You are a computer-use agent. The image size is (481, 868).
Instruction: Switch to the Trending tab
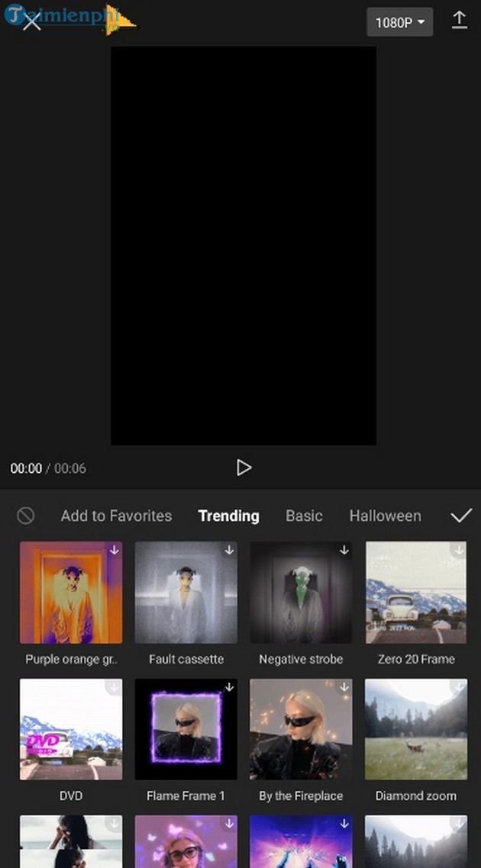pos(228,516)
